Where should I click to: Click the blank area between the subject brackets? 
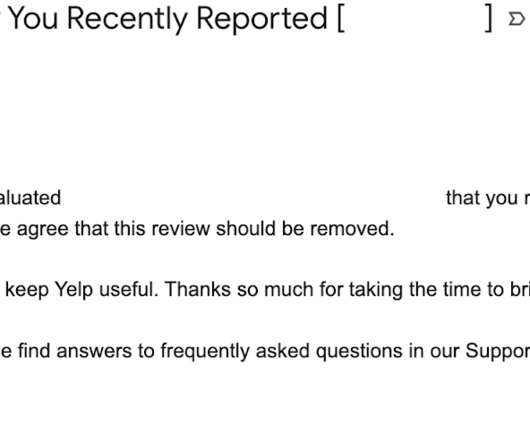pyautogui.click(x=415, y=19)
